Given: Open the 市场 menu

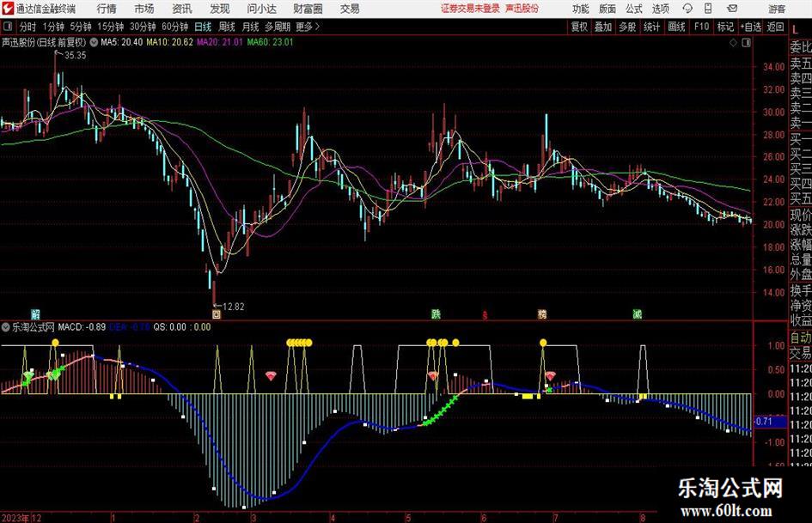Looking at the screenshot, I should pos(144,9).
